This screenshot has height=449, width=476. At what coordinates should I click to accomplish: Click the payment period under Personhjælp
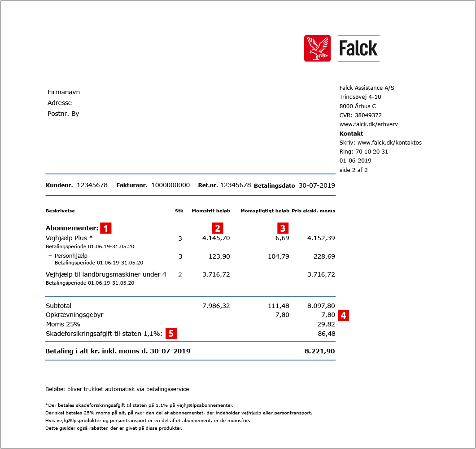pos(99,263)
